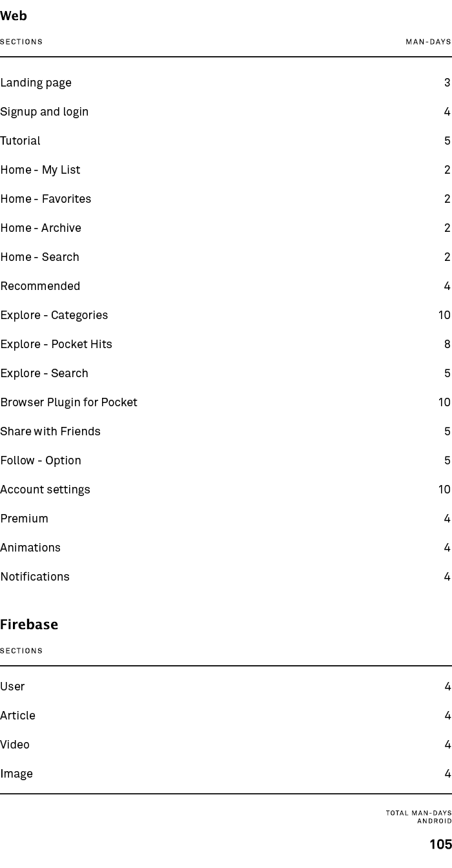Viewport: 452px width, 868px height.
Task: Click the Notifications row
Action: [x=226, y=577]
